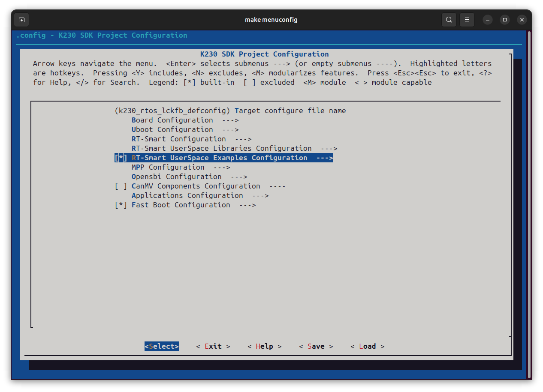This screenshot has width=543, height=392.
Task: Open RT-Smart Configuration submenu
Action: [x=191, y=139]
